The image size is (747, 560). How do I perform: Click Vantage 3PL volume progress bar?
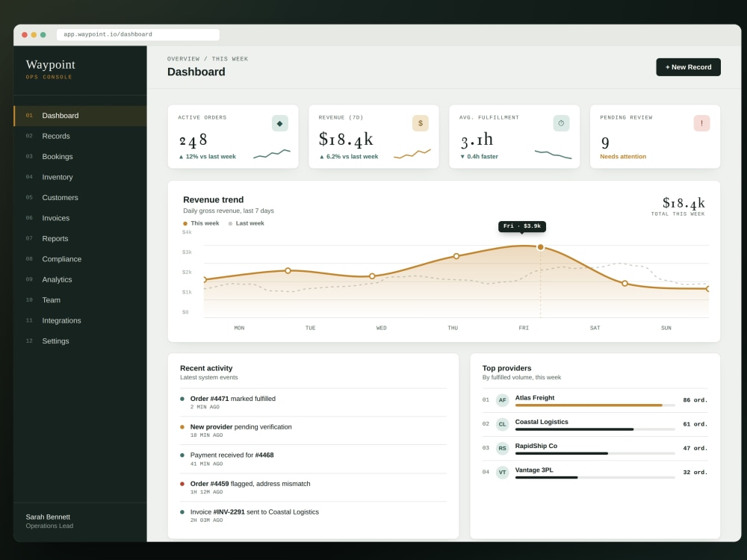[x=595, y=478]
